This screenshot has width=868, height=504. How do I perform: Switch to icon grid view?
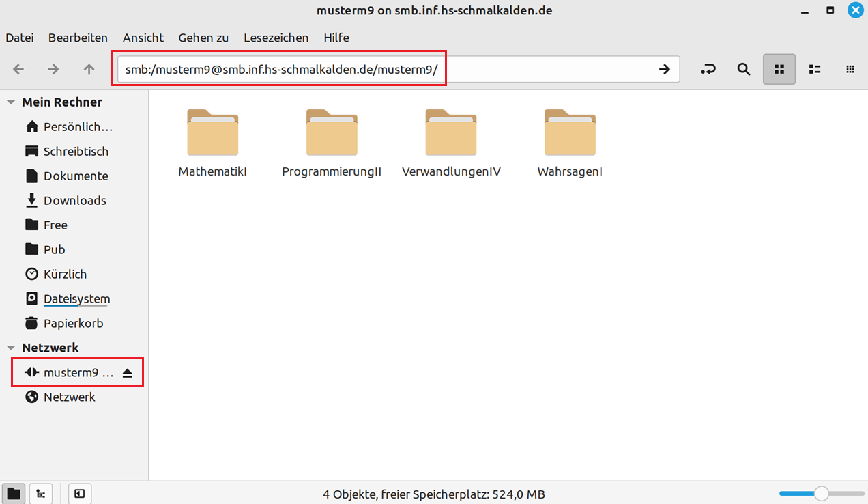[779, 69]
